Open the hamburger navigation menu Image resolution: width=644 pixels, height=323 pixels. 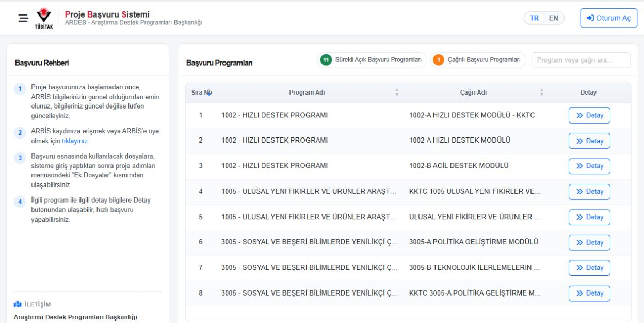click(23, 18)
